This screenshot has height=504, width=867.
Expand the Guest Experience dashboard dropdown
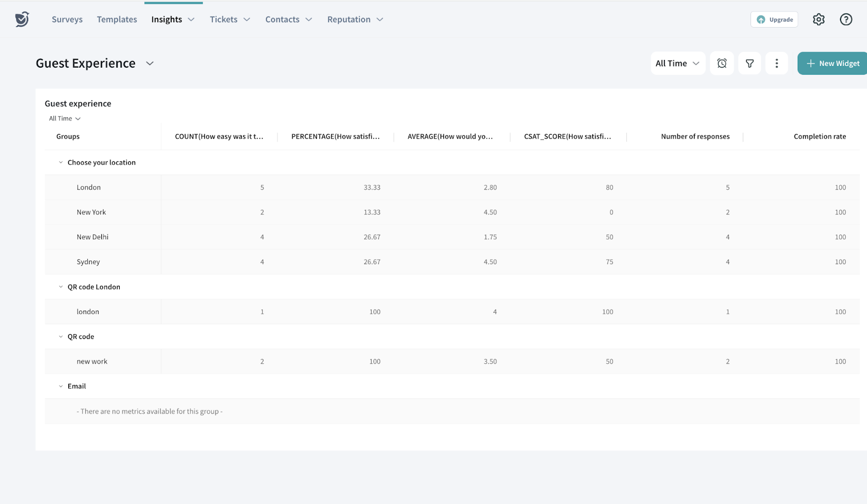[x=150, y=63]
